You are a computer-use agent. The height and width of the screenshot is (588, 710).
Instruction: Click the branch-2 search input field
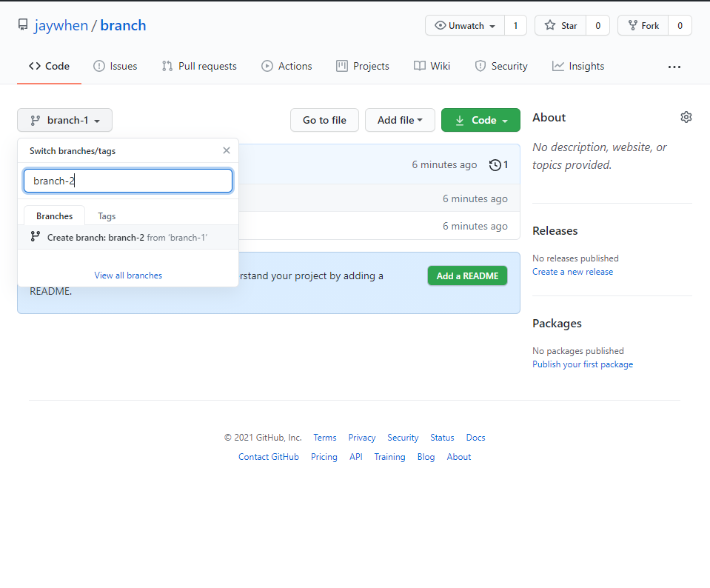pos(128,181)
